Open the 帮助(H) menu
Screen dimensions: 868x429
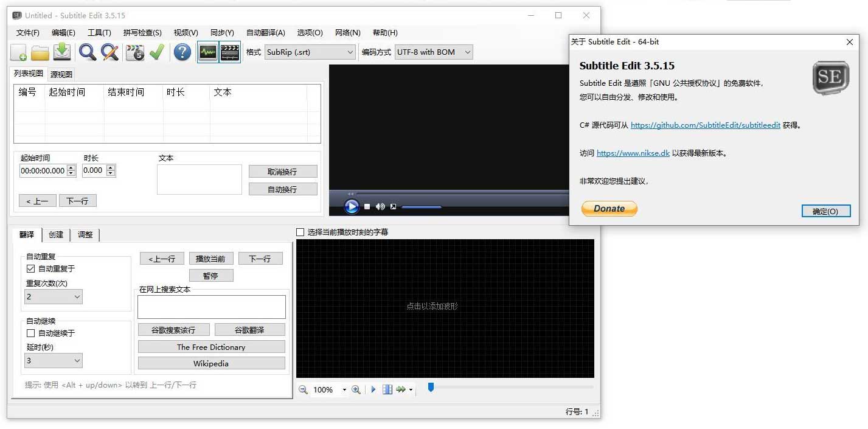[385, 33]
